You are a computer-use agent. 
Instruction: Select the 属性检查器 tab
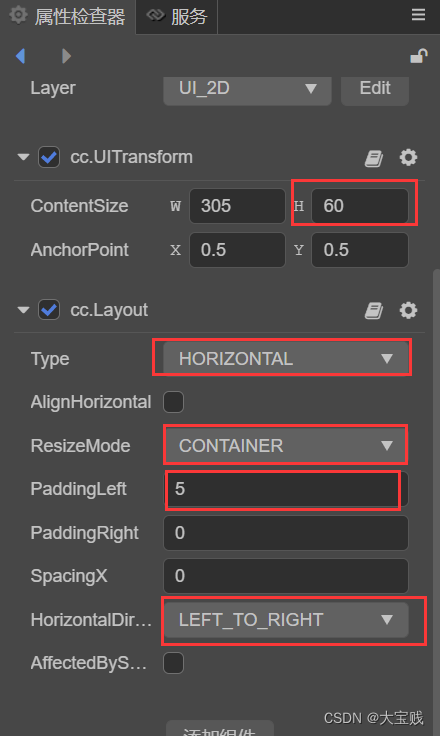coord(68,17)
